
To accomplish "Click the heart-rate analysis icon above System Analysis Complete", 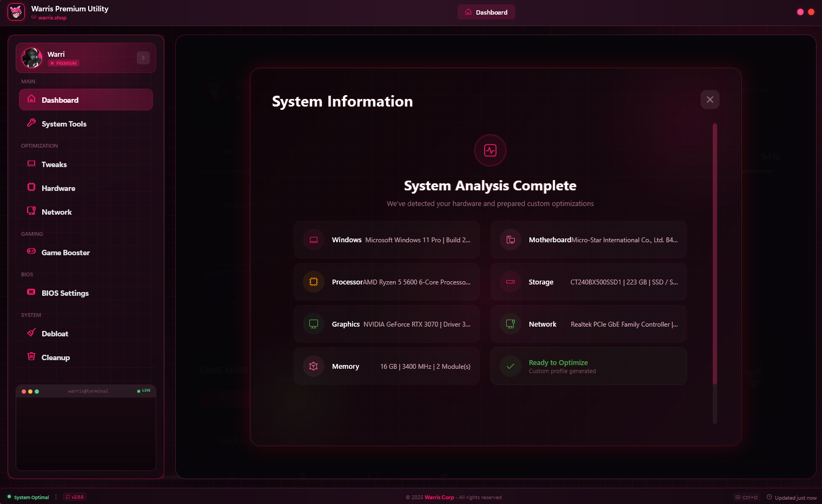I will [x=490, y=150].
